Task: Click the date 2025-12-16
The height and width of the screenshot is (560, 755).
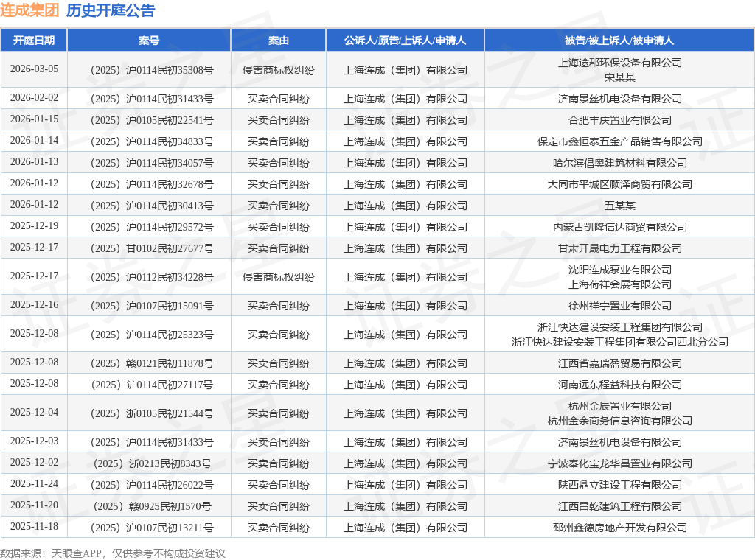Action: click(x=34, y=305)
